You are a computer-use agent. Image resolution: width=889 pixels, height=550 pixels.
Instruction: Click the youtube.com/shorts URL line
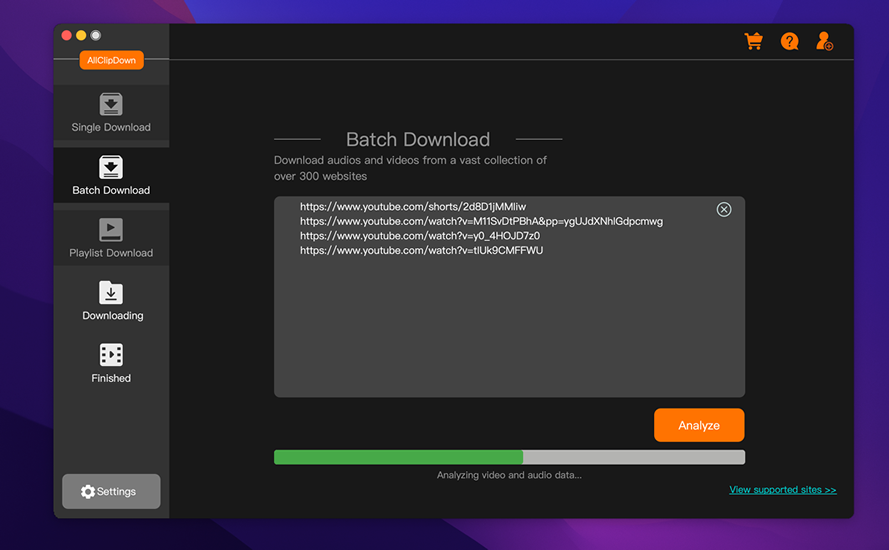[x=413, y=207]
